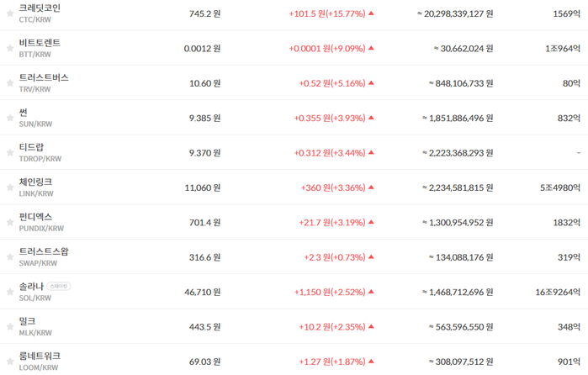Click the 트러스트버스 coin name
The height and width of the screenshot is (375, 588).
coord(44,77)
